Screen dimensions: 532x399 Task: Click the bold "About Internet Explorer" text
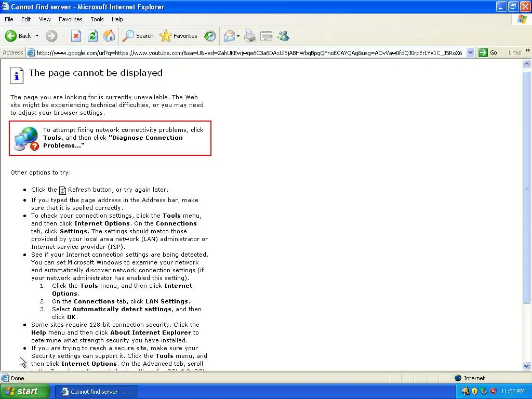coord(151,332)
